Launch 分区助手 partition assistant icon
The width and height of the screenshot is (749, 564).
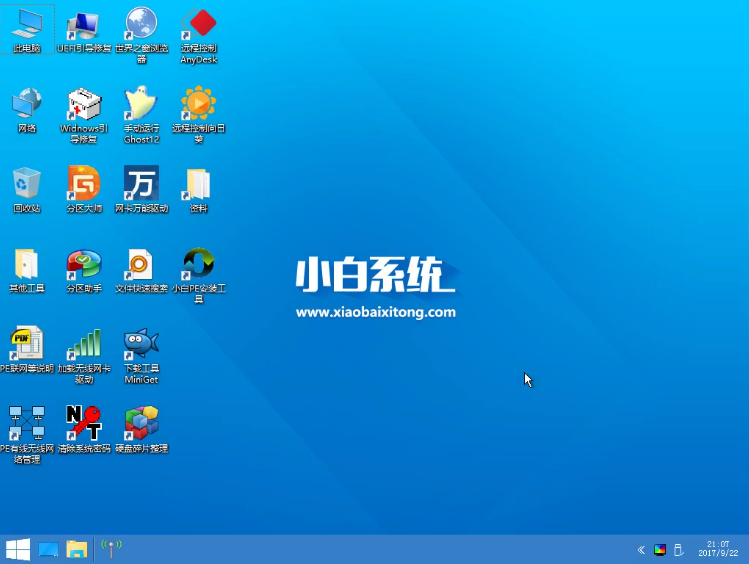point(83,264)
